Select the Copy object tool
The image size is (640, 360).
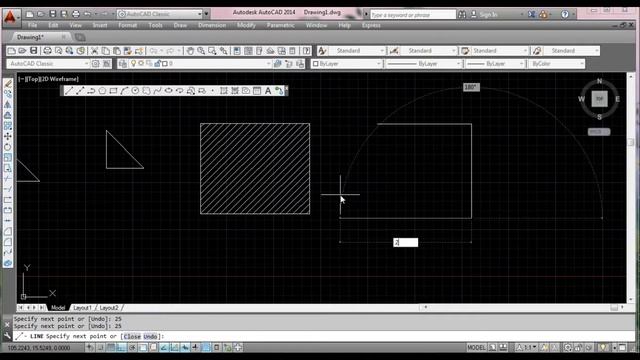coord(8,94)
